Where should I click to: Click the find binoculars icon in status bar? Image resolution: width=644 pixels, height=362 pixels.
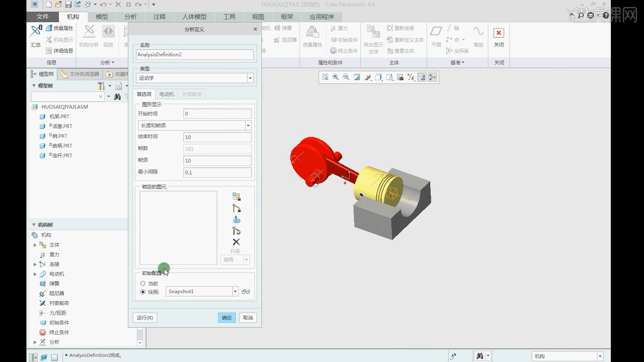[480, 356]
